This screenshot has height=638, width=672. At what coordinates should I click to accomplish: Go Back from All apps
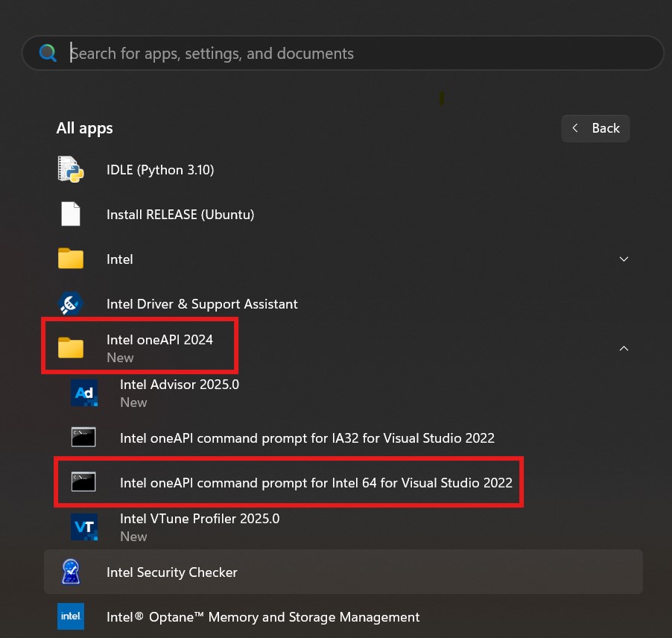tap(596, 128)
